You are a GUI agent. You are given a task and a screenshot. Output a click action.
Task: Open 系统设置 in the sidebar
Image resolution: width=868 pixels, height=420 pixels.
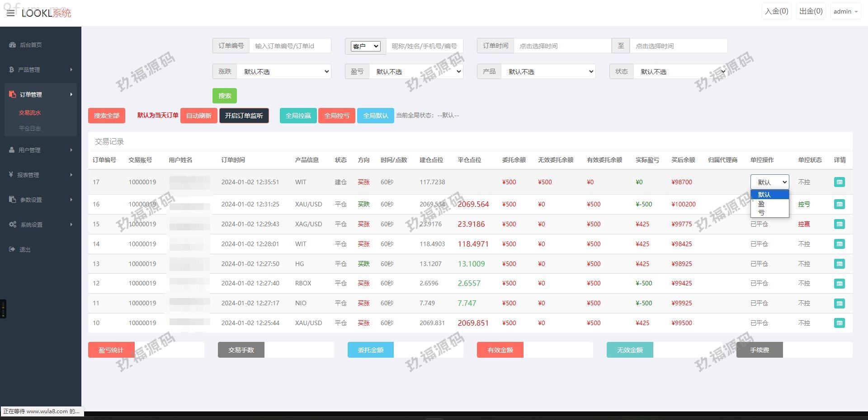[32, 225]
